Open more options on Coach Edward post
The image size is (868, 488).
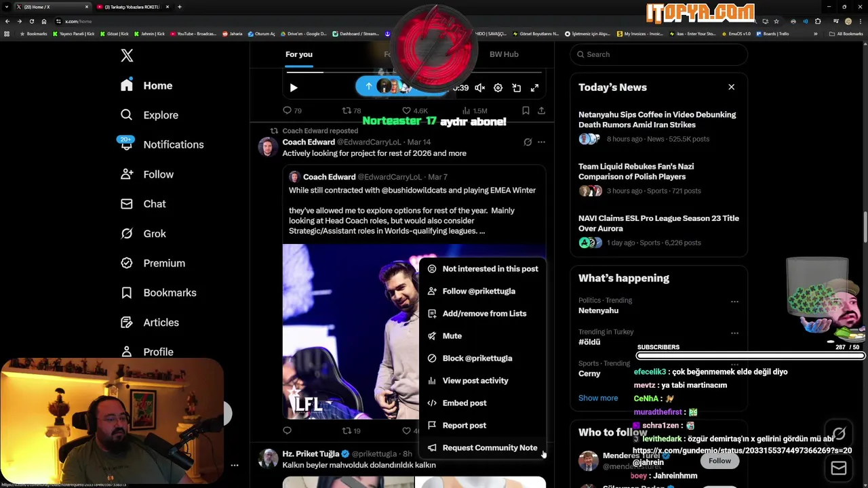pyautogui.click(x=541, y=142)
